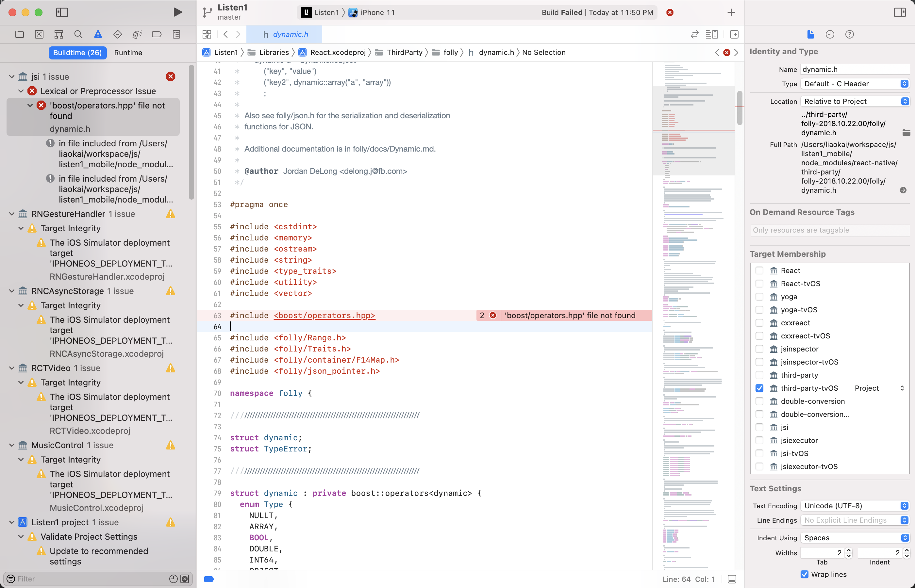Uncheck third-party-tvOS target membership

(x=759, y=388)
